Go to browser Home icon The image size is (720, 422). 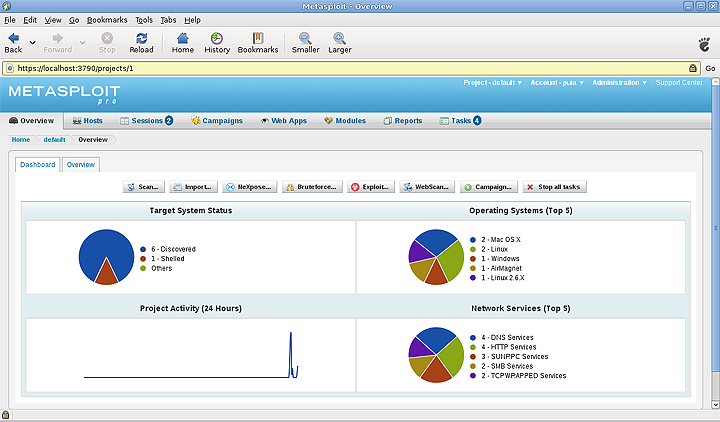183,38
